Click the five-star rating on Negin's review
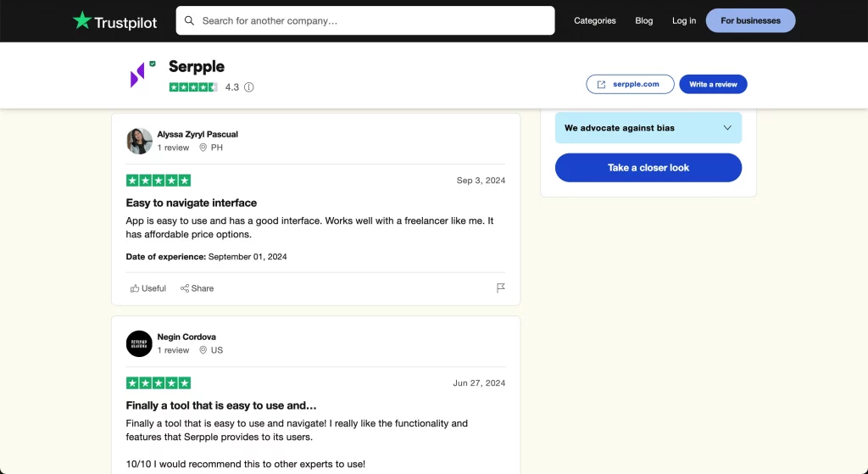868x474 pixels. click(x=159, y=382)
